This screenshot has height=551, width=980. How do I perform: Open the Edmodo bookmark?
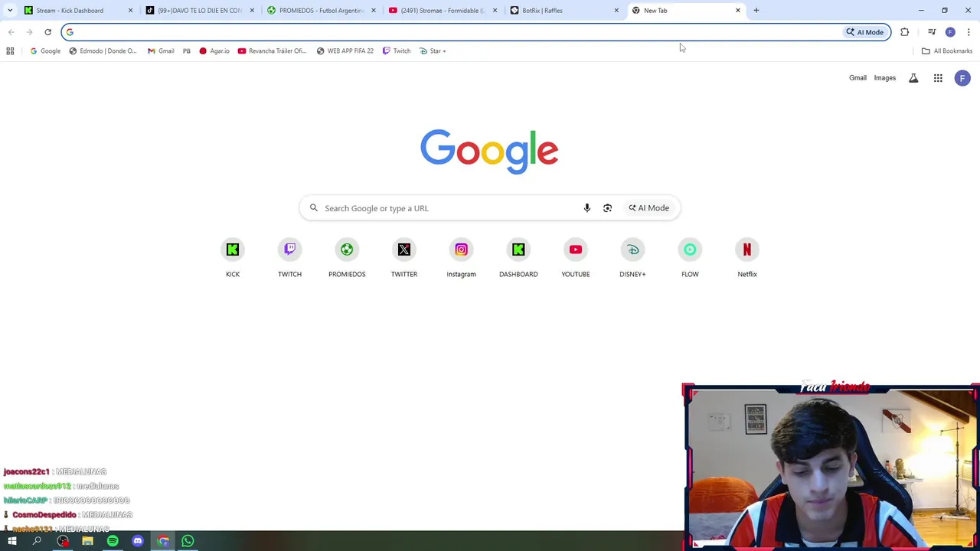coord(103,51)
